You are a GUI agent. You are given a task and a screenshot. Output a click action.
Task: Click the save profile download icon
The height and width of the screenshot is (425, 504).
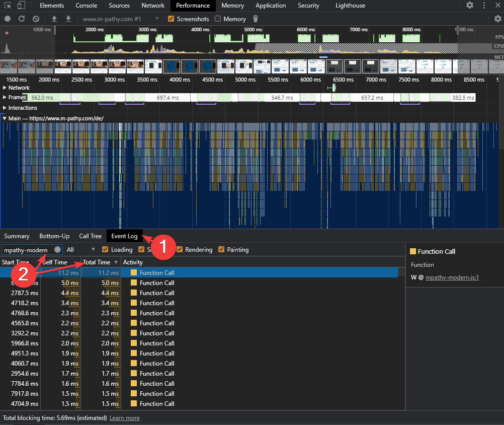[x=68, y=19]
